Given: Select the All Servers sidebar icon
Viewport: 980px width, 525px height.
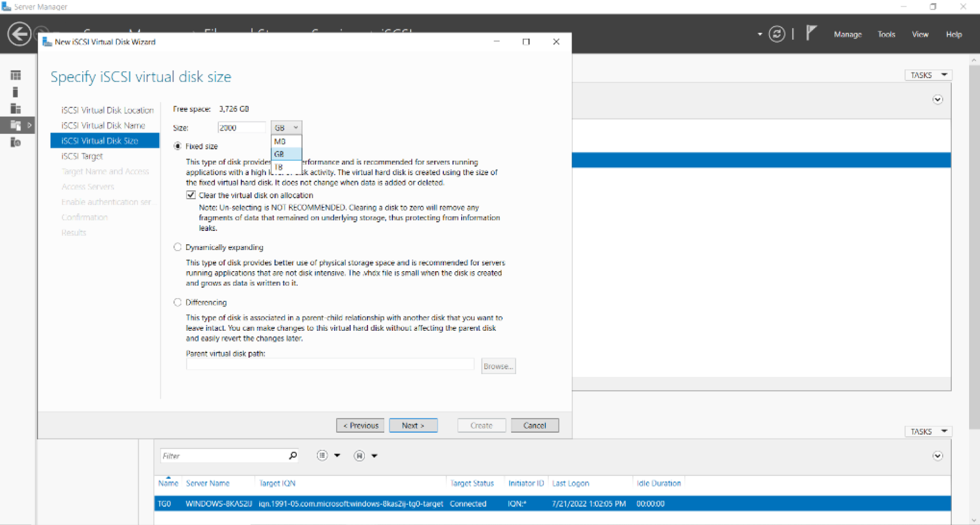Looking at the screenshot, I should click(15, 109).
